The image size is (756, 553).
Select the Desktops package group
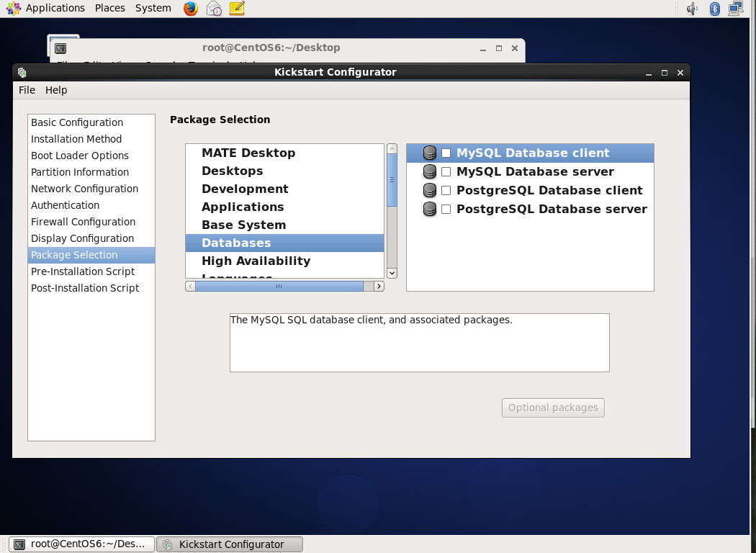285,171
